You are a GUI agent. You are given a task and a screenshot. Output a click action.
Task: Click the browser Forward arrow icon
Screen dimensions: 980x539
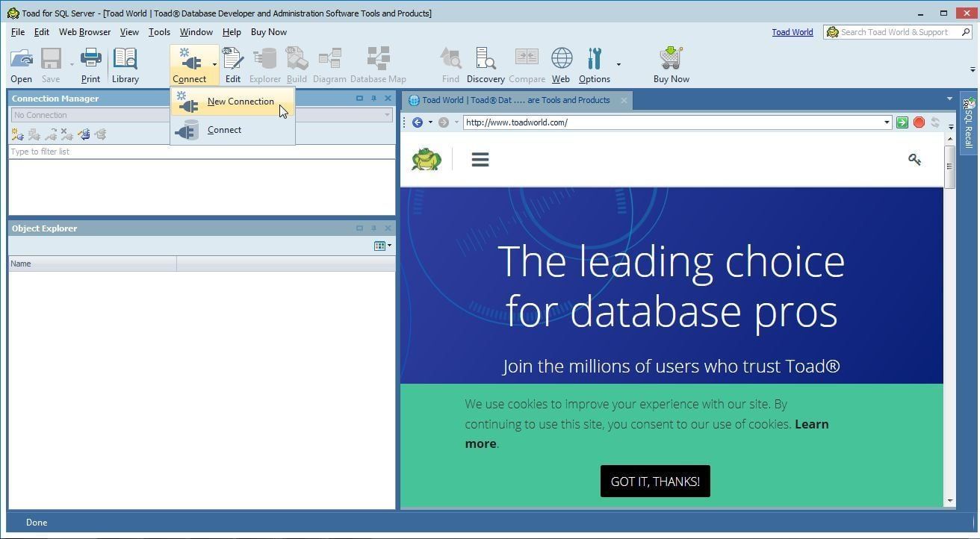click(x=444, y=122)
